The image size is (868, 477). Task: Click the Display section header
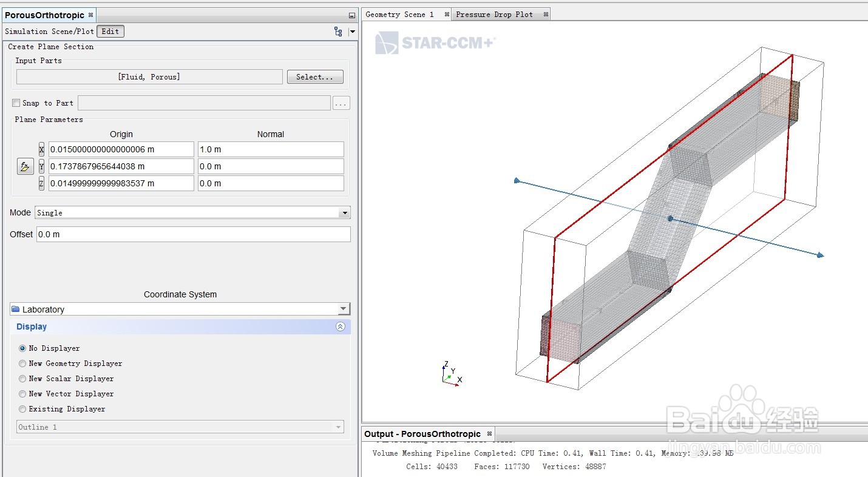coord(180,326)
